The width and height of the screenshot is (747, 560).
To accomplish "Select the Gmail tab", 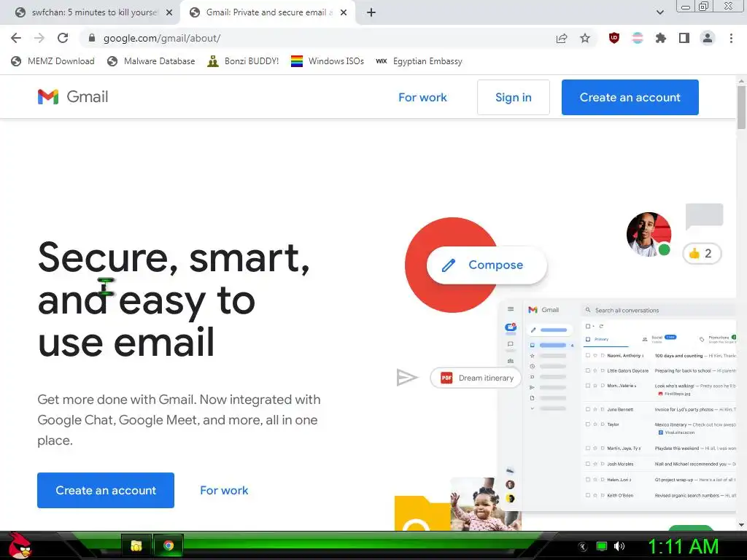I will pyautogui.click(x=267, y=12).
